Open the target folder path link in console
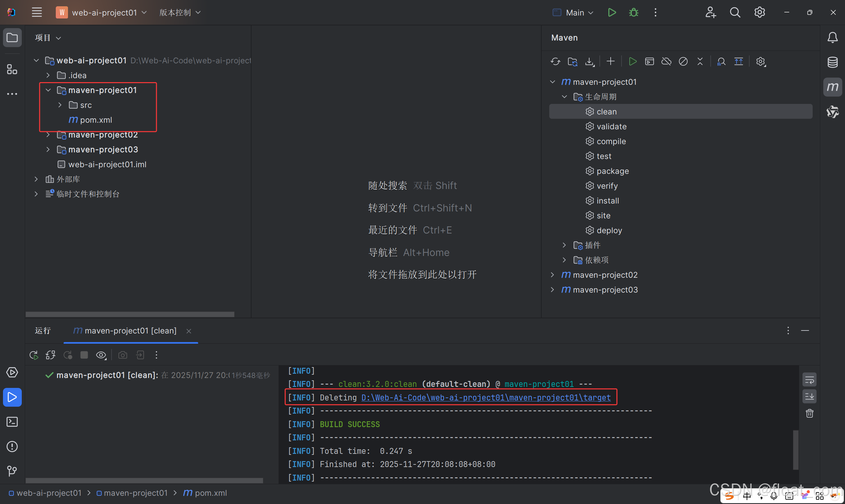This screenshot has height=504, width=845. 486,397
